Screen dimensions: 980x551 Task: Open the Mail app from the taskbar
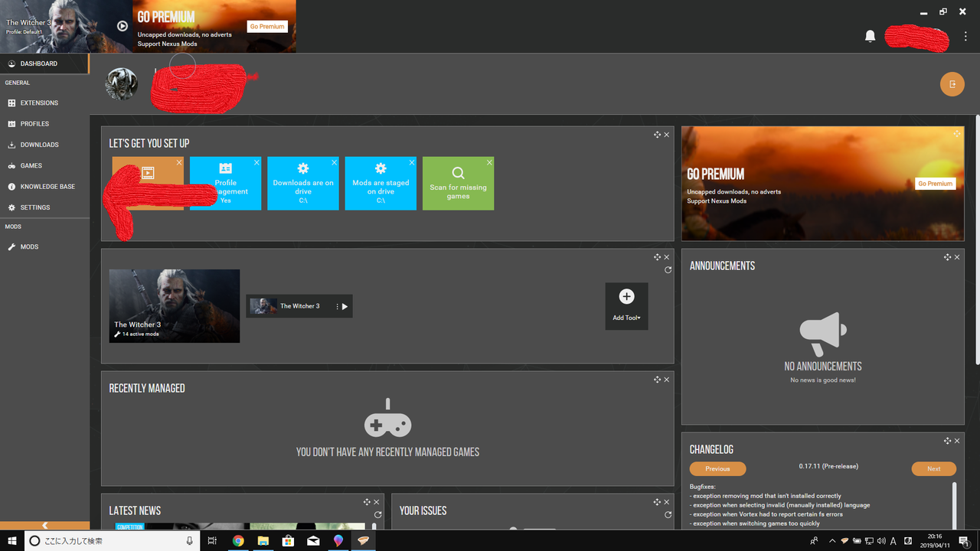tap(313, 541)
